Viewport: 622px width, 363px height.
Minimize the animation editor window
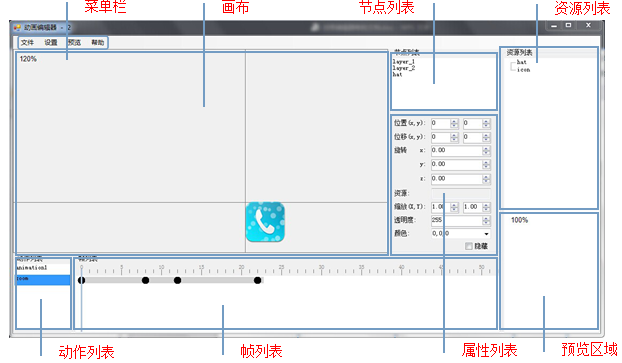coord(554,26)
